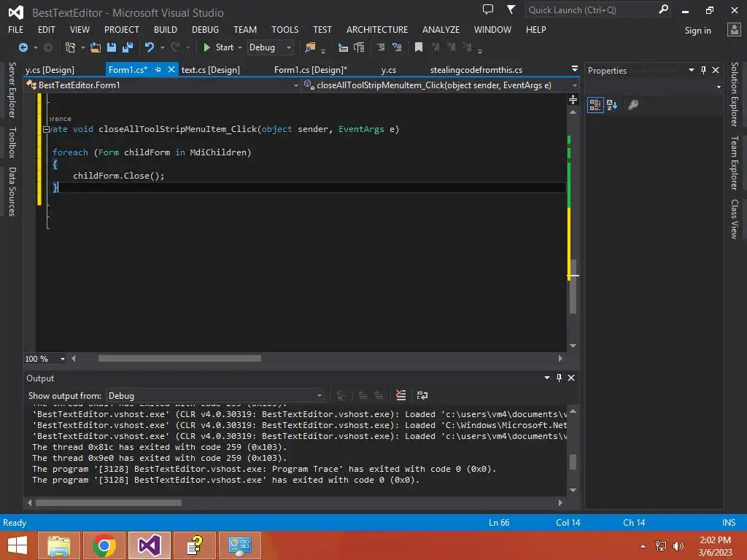Open the Debug configuration dropdown
Viewport: 747px width, 560px height.
tap(288, 47)
